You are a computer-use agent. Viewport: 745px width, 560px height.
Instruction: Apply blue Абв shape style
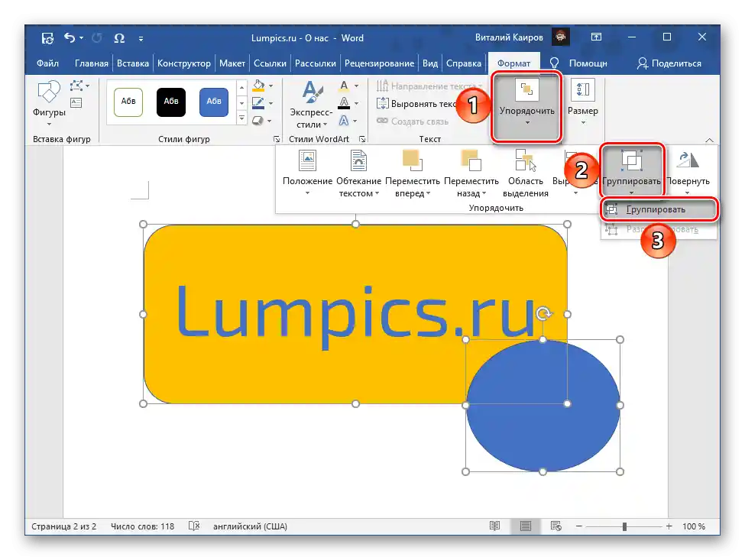[x=214, y=102]
